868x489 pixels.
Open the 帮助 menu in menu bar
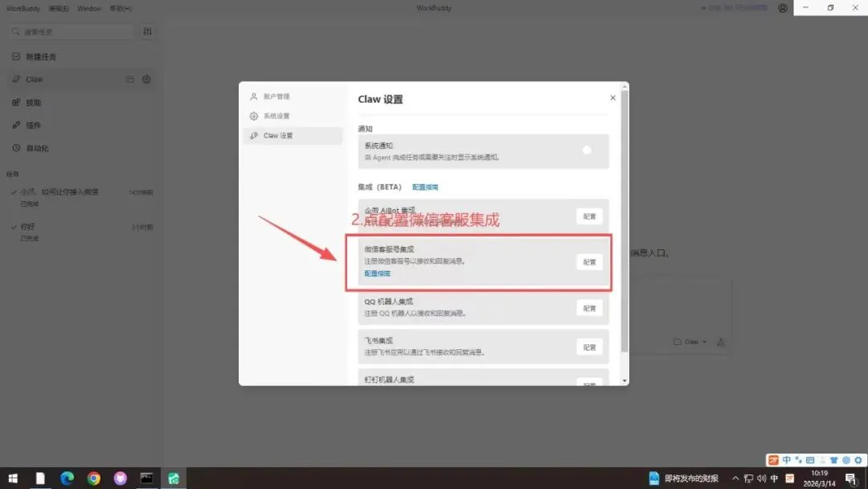pyautogui.click(x=121, y=8)
